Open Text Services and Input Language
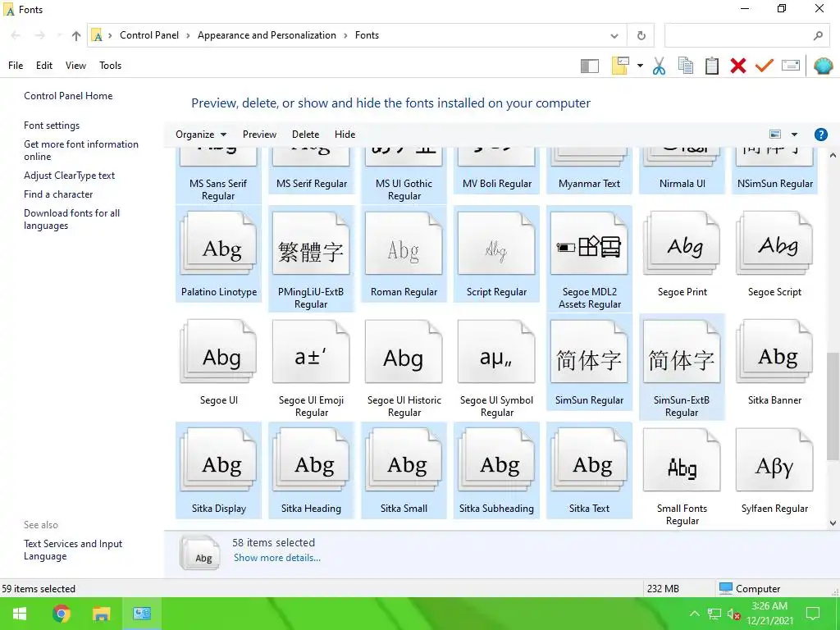This screenshot has width=840, height=630. [x=73, y=550]
